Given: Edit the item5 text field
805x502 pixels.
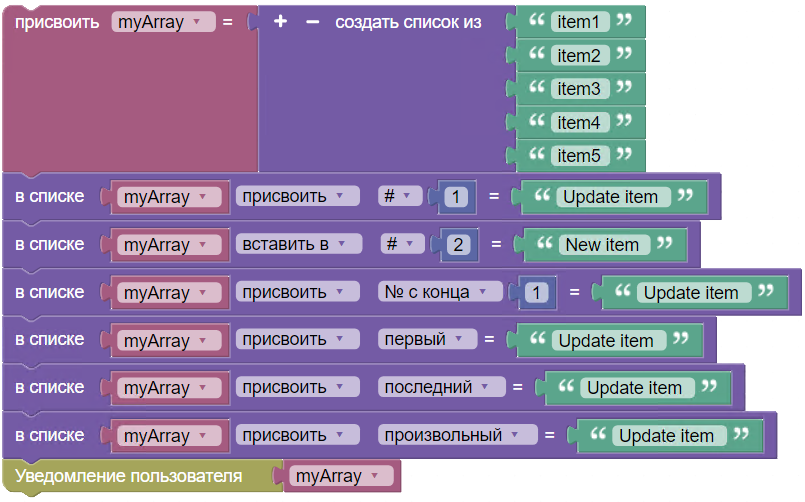Looking at the screenshot, I should (579, 156).
